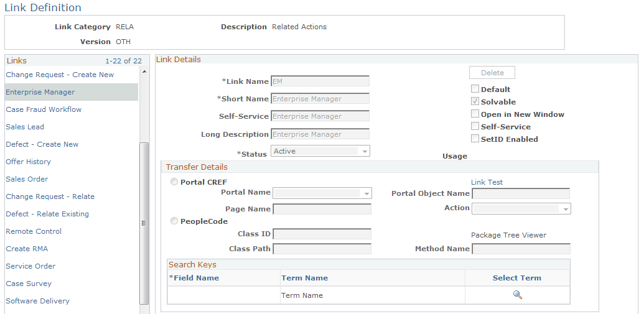Viewport: 644px width, 314px height.
Task: Click the Usage label
Action: click(x=455, y=156)
